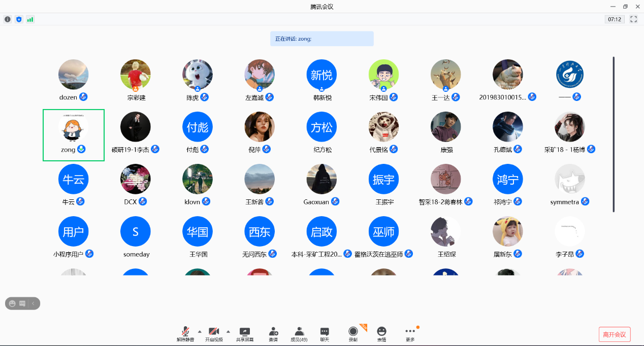Expand the arrow beside 开启视频 camera
Screen dimensions: 644x346
point(228,331)
